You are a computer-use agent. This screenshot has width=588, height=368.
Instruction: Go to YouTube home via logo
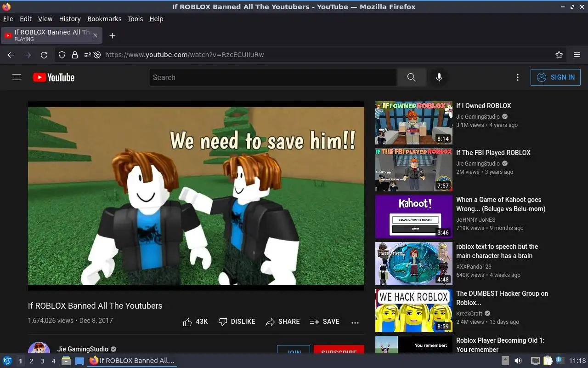click(x=54, y=77)
